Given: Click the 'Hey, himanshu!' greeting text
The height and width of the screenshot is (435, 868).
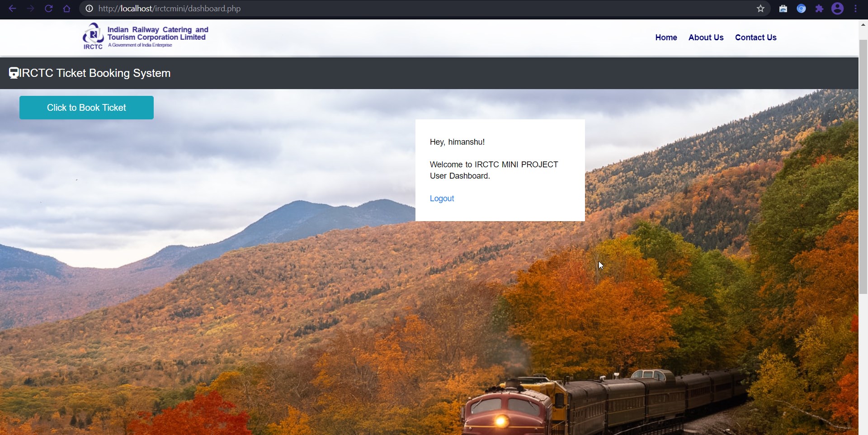Looking at the screenshot, I should click(x=457, y=142).
